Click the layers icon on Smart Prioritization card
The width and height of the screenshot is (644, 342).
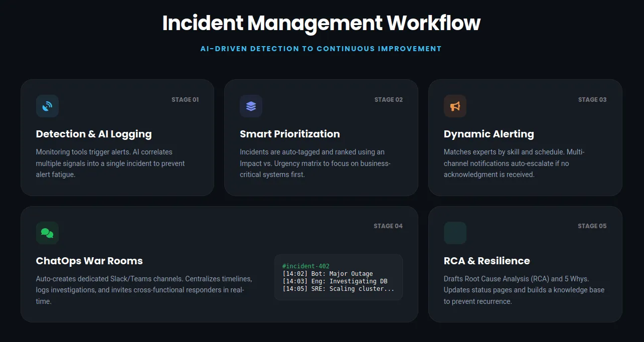pyautogui.click(x=251, y=106)
